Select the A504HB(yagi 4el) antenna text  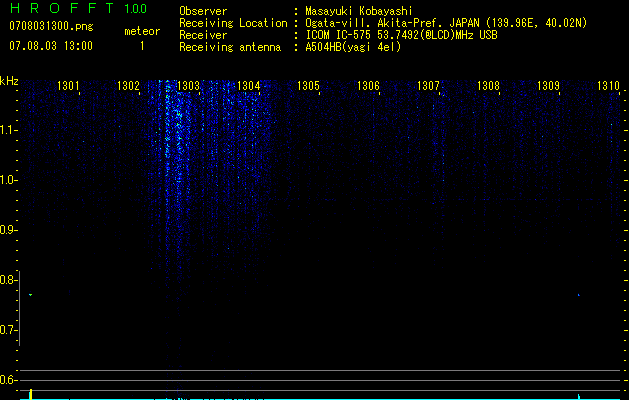point(353,47)
